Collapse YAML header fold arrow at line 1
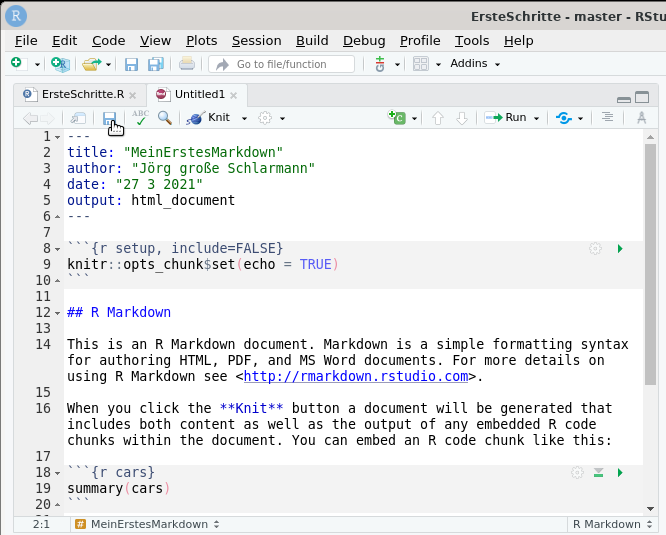This screenshot has width=666, height=535. tap(57, 137)
